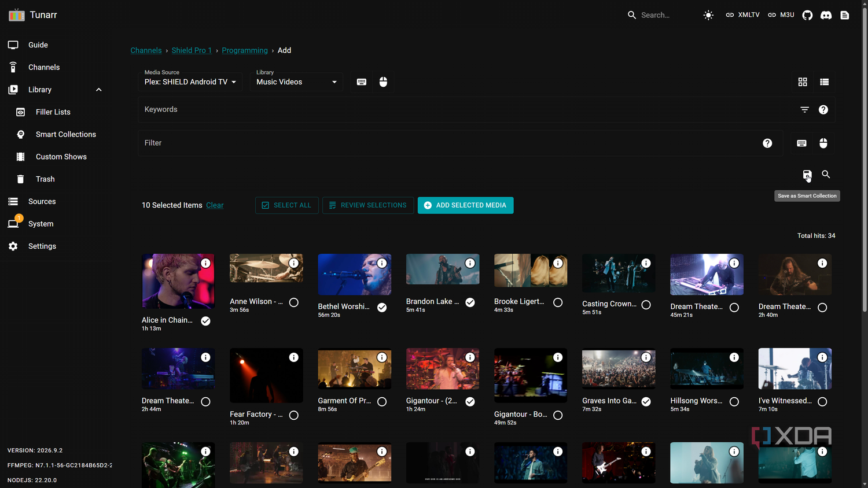Select the Anne Wilson video checkbox

pyautogui.click(x=294, y=302)
